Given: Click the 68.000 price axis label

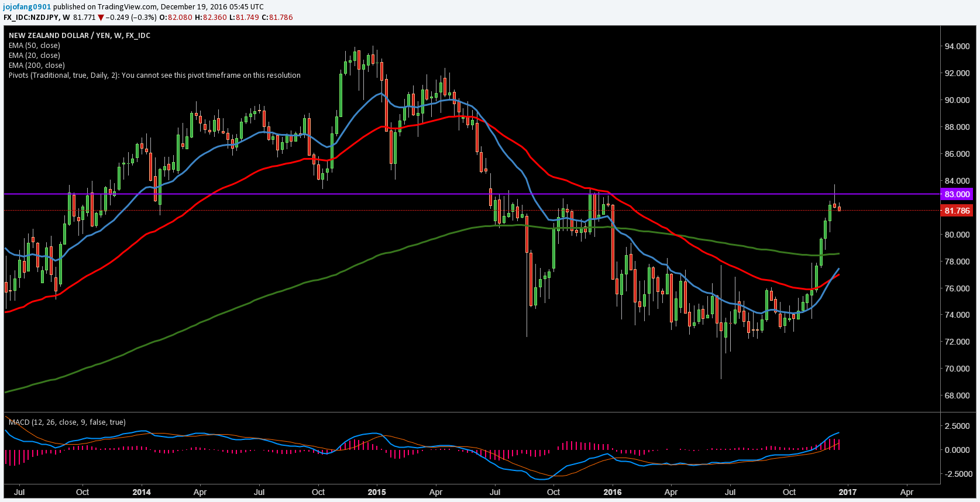Looking at the screenshot, I should (x=957, y=396).
